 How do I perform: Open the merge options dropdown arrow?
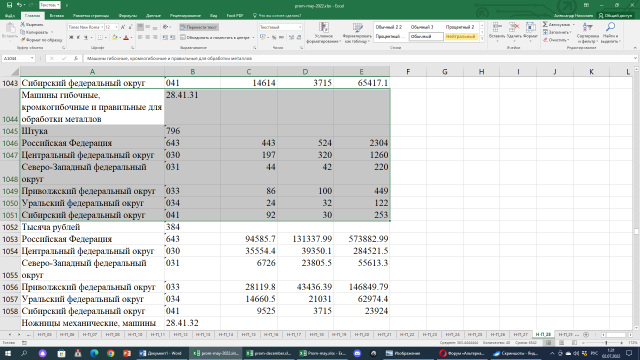[x=253, y=37]
